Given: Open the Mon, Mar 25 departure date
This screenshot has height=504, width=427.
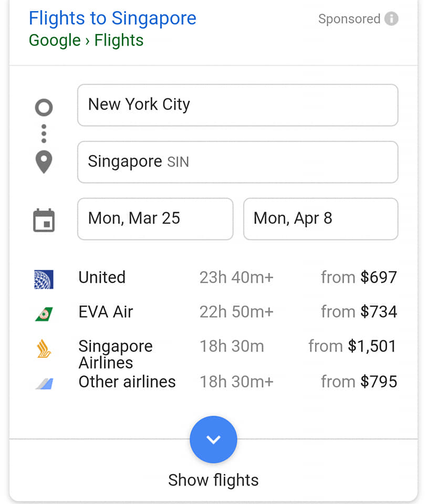Looking at the screenshot, I should [x=155, y=218].
